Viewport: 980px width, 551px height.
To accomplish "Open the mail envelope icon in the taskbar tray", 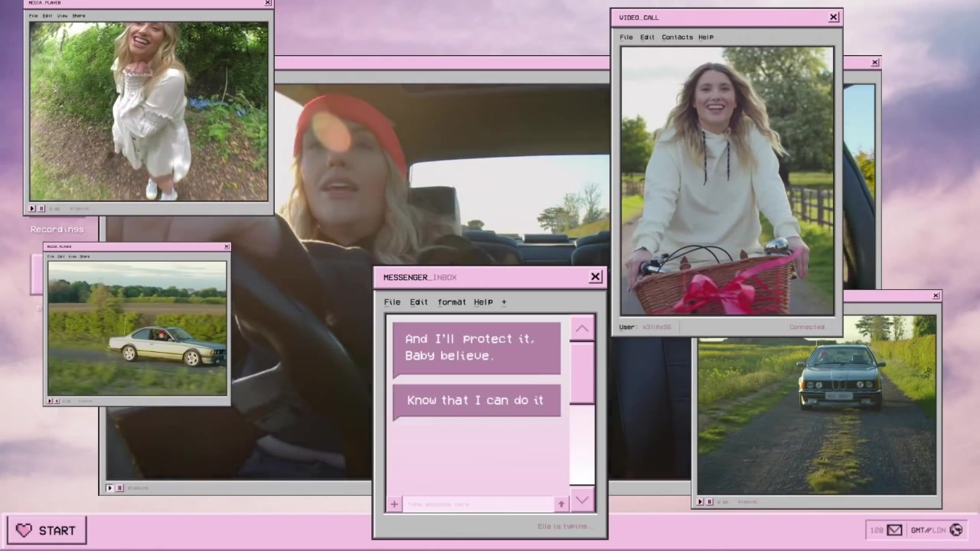I will (x=894, y=530).
